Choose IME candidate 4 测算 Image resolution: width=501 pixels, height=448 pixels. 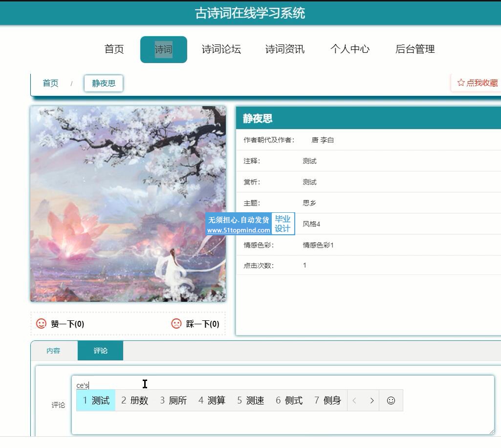[x=212, y=401]
